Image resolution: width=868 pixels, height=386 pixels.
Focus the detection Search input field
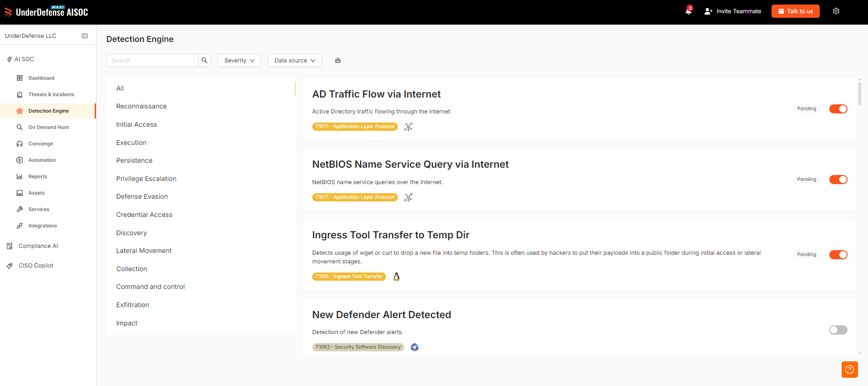click(x=152, y=60)
